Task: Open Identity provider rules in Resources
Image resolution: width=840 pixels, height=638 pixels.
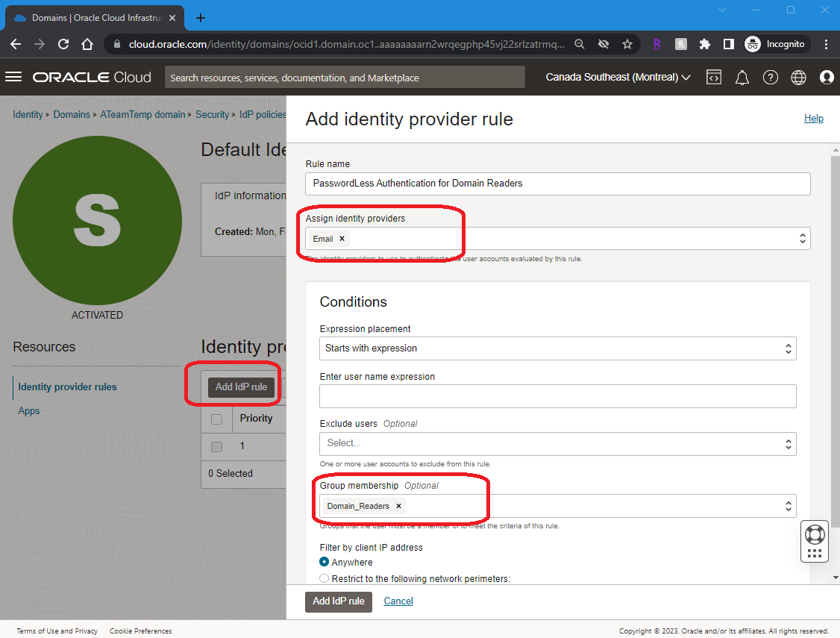Action: (67, 387)
